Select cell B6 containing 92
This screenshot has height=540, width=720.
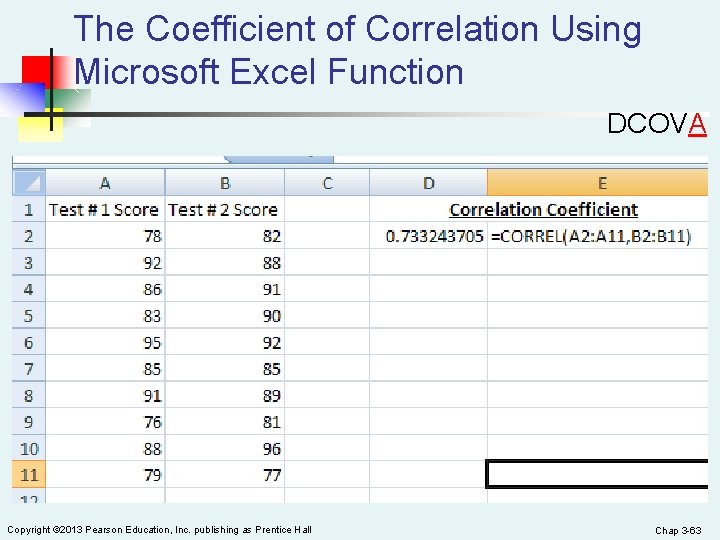[x=225, y=342]
